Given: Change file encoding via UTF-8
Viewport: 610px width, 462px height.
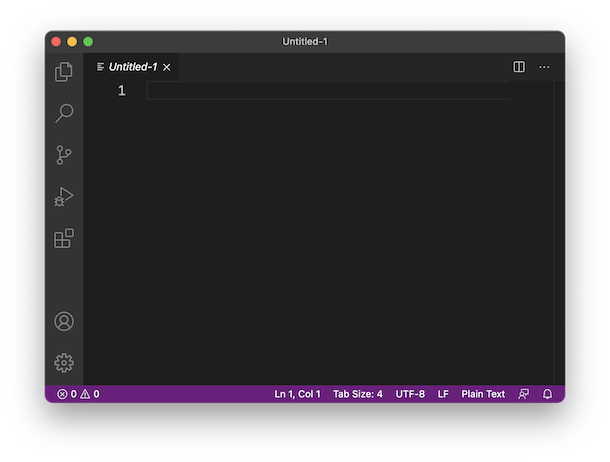Looking at the screenshot, I should (410, 394).
